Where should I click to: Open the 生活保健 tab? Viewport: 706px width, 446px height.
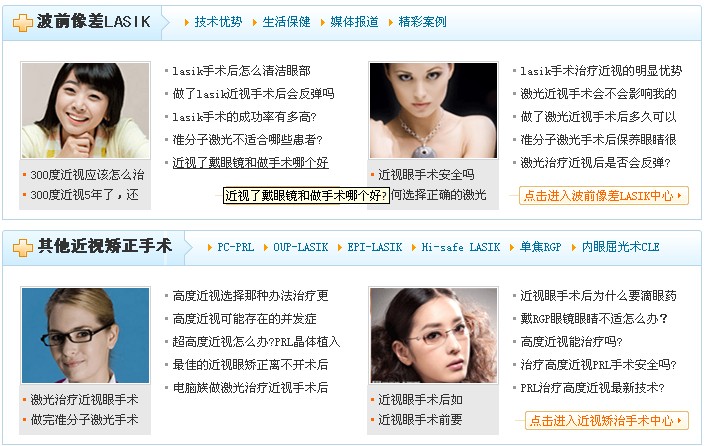click(286, 22)
